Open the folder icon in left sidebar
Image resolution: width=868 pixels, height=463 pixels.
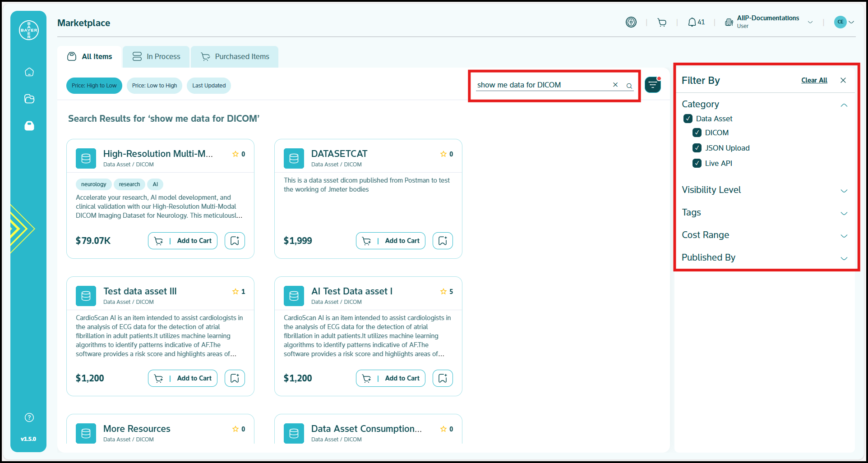click(29, 99)
